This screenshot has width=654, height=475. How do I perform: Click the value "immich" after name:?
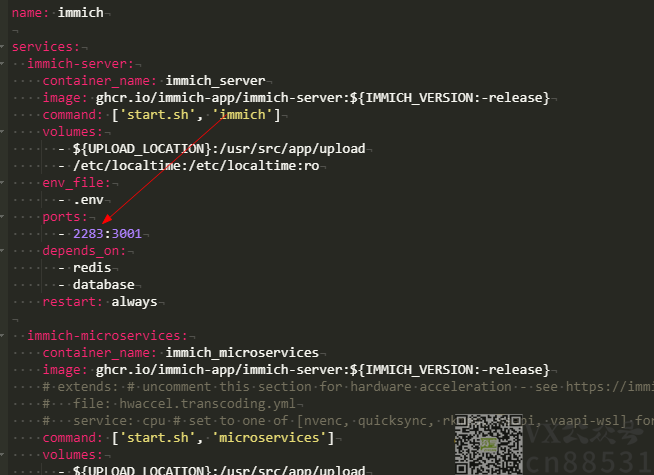click(x=80, y=13)
